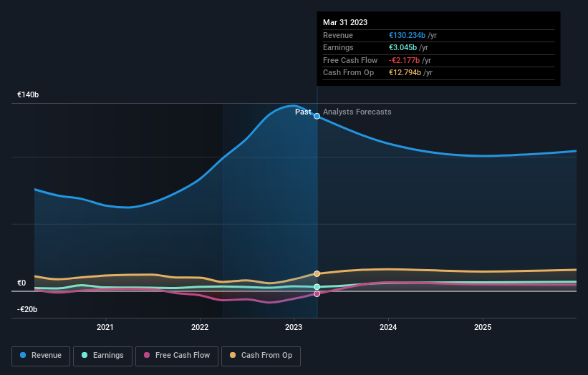The image size is (588, 375).
Task: Click the €12.794b cash from op value
Action: 405,73
